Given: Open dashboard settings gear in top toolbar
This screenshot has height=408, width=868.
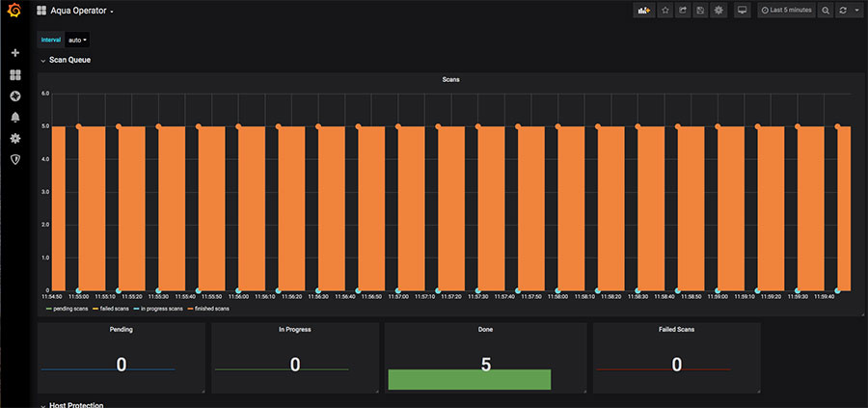Looking at the screenshot, I should coord(719,10).
